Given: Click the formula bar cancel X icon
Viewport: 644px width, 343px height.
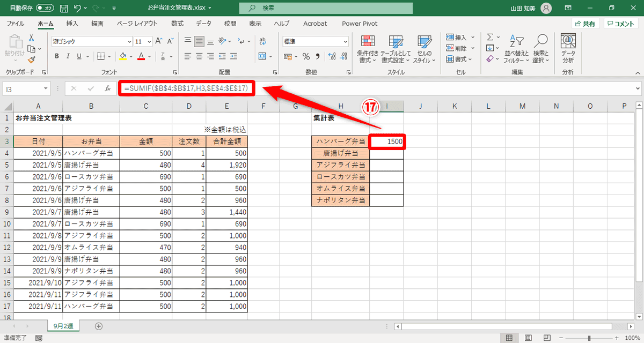Looking at the screenshot, I should pos(74,88).
